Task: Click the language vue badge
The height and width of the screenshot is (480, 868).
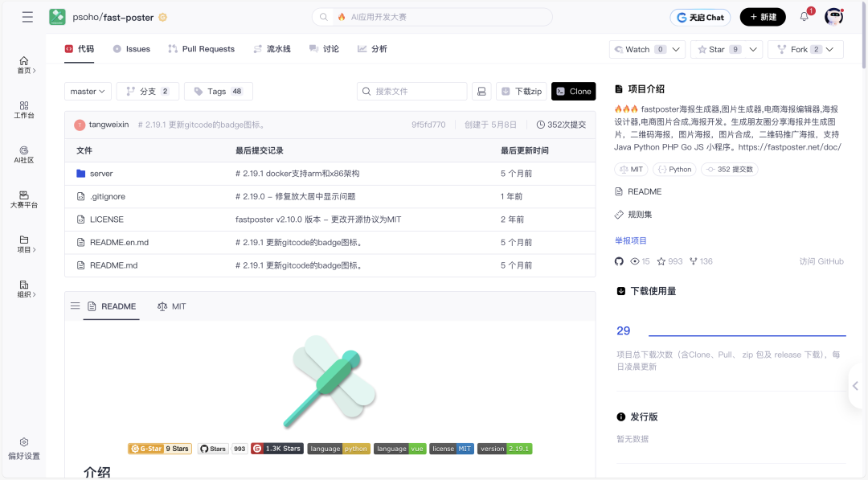Action: tap(399, 449)
